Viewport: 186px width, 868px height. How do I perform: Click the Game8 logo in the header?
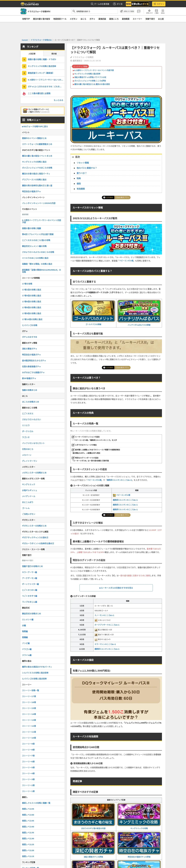coord(29,4)
